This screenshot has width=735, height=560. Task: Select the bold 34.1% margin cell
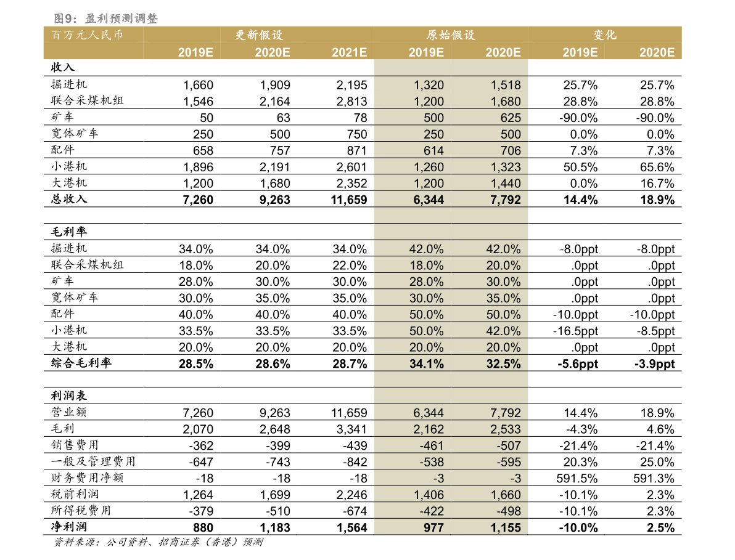(x=426, y=363)
